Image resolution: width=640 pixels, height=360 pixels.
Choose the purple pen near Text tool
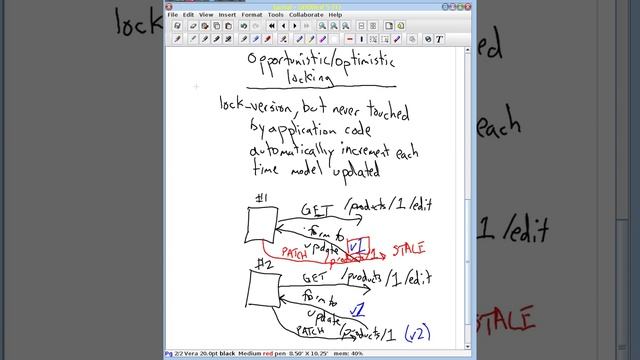[x=397, y=39]
